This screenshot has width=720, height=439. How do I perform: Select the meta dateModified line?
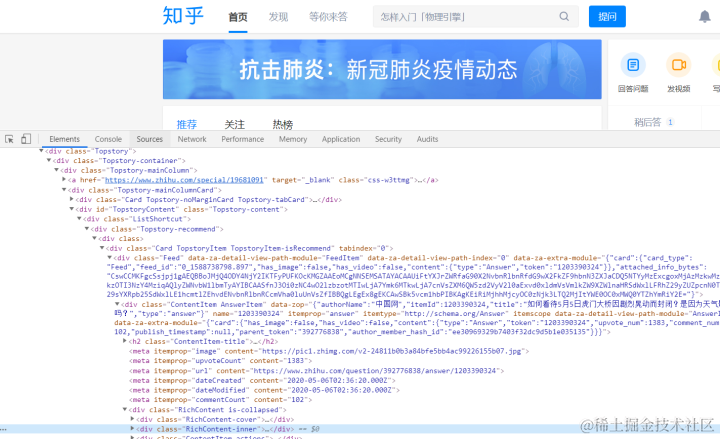[x=264, y=390]
